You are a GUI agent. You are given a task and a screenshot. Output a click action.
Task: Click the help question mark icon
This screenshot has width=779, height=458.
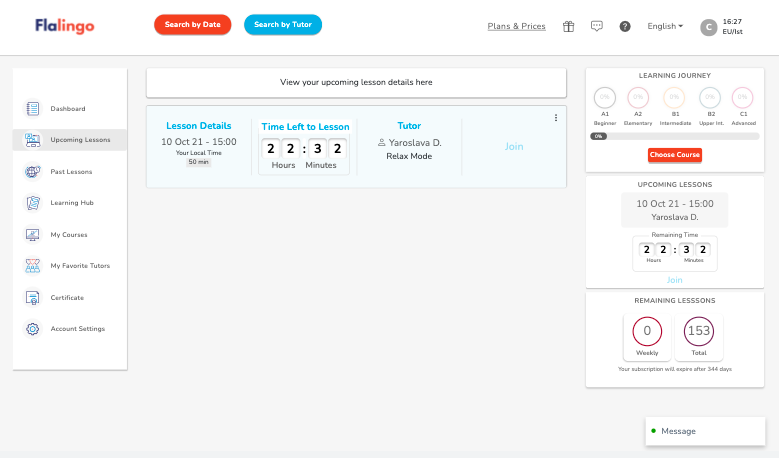click(625, 26)
